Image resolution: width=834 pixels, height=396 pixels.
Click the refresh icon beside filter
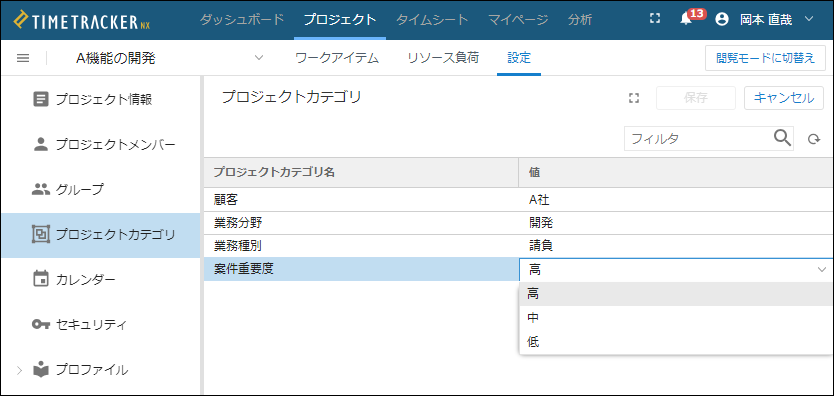(x=813, y=139)
